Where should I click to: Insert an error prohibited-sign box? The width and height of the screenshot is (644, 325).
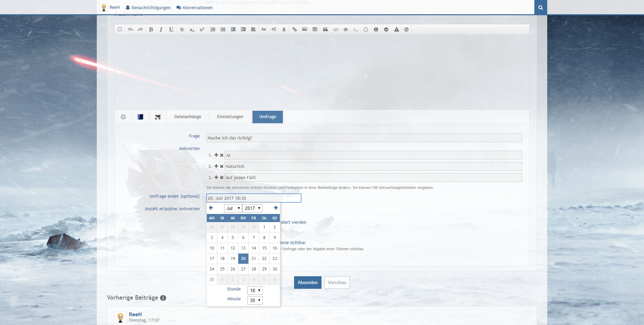click(406, 29)
